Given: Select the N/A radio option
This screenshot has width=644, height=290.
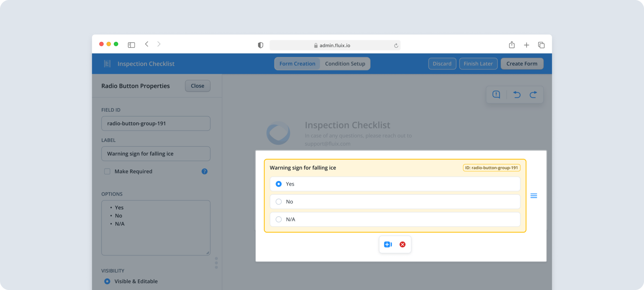Looking at the screenshot, I should coord(278,219).
